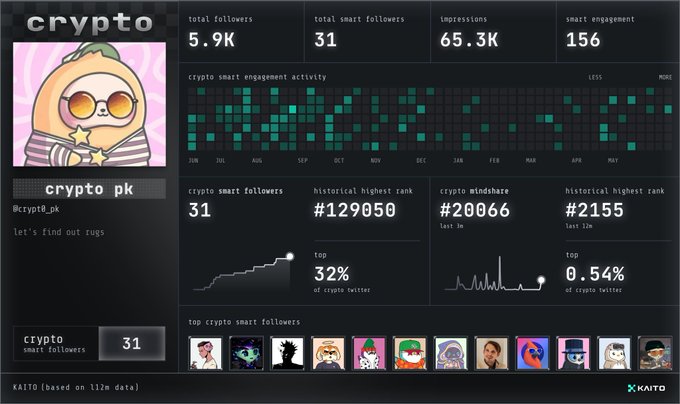Screen dimensions: 680x404
Task: Click the AUG month label on heatmap
Action: (257, 160)
